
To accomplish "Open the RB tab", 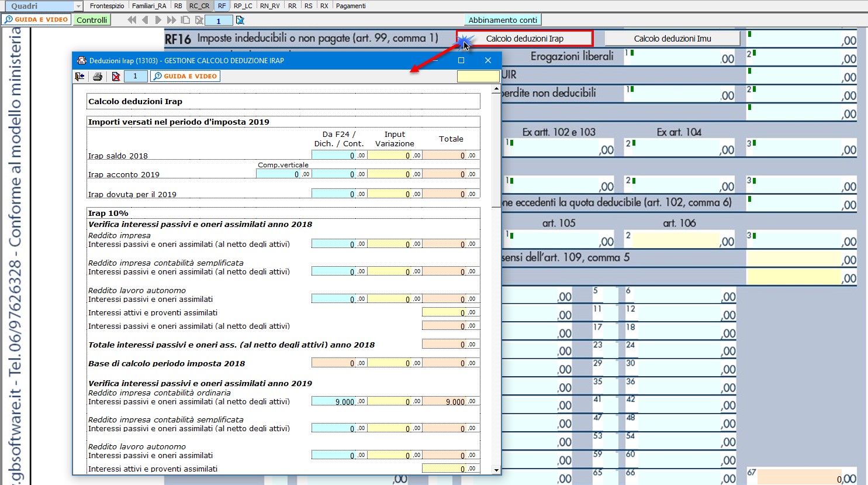I will (178, 6).
